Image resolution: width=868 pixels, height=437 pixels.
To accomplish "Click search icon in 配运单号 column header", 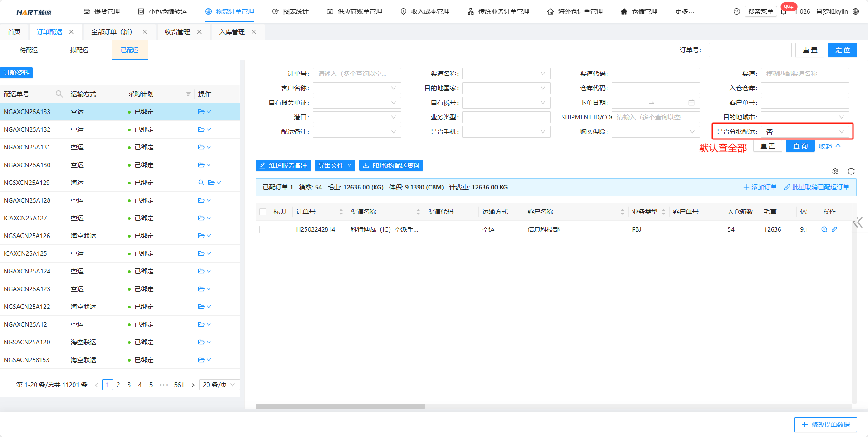I will click(x=59, y=94).
